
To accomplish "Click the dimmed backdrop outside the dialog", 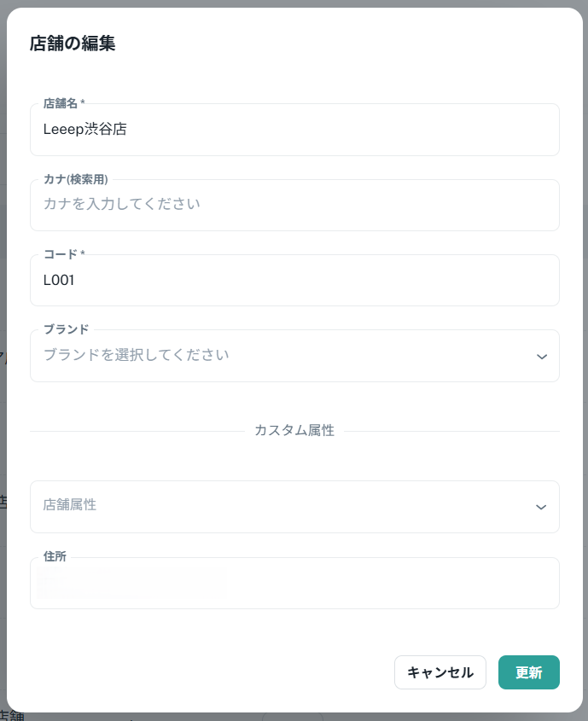I will [3, 341].
